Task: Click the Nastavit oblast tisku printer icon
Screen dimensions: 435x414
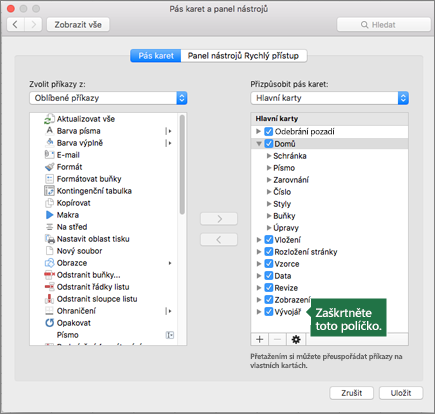Action: (x=49, y=239)
